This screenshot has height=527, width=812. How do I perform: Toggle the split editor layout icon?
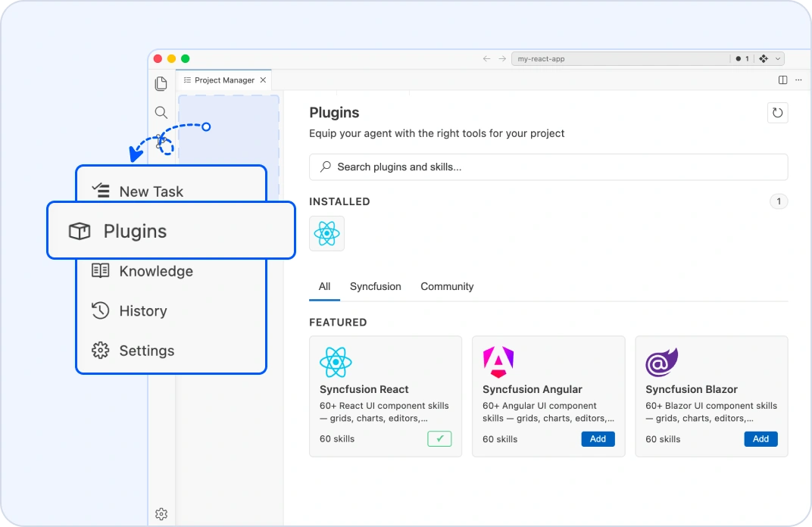pos(783,80)
